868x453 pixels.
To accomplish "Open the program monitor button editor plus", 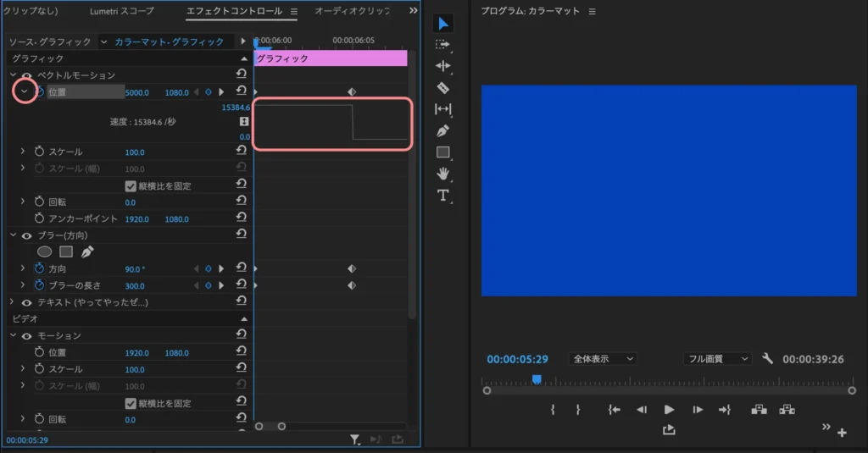I will (842, 433).
